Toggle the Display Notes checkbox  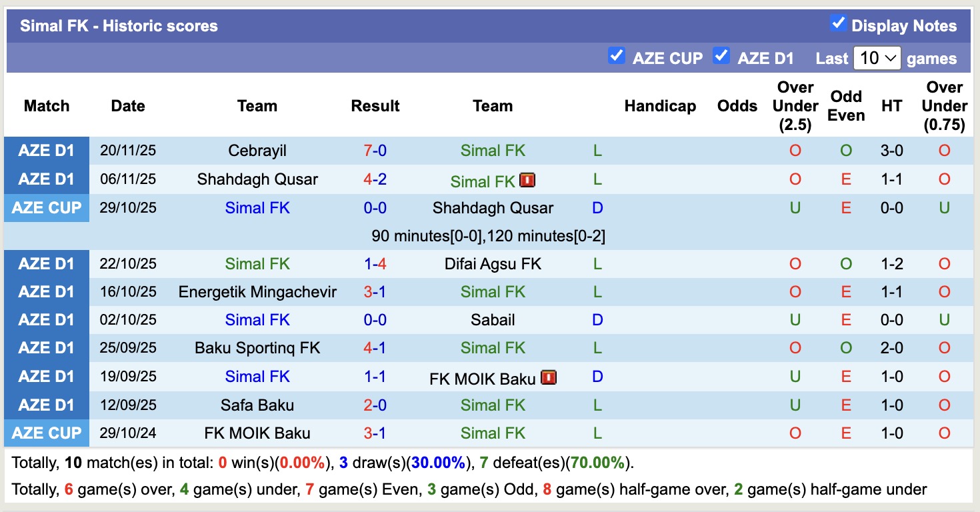coord(838,24)
